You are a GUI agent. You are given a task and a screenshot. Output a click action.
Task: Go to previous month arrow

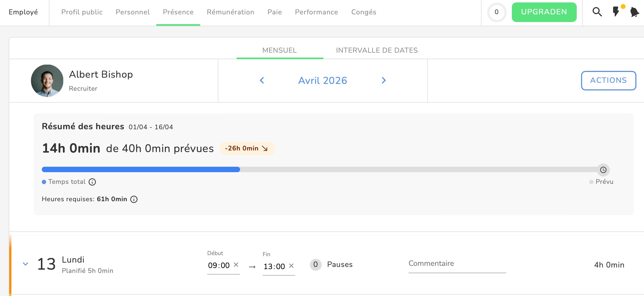(x=262, y=80)
